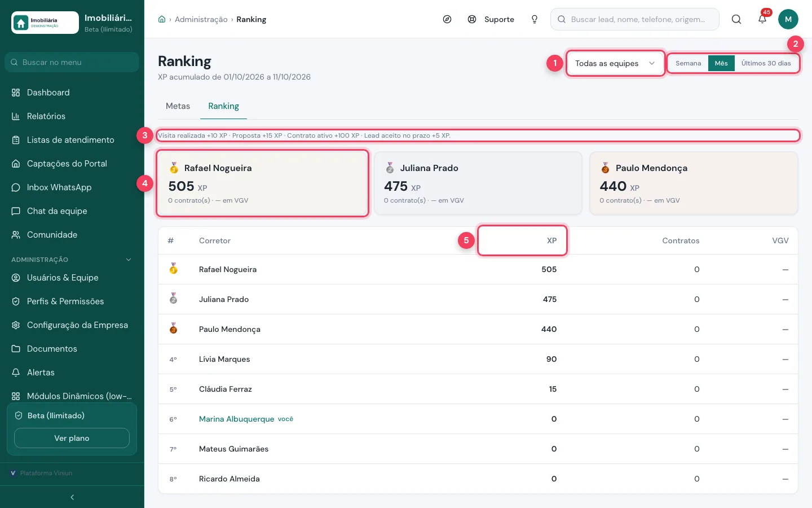Open the Dashboard sidebar item
This screenshot has height=508, width=812.
[x=72, y=93]
